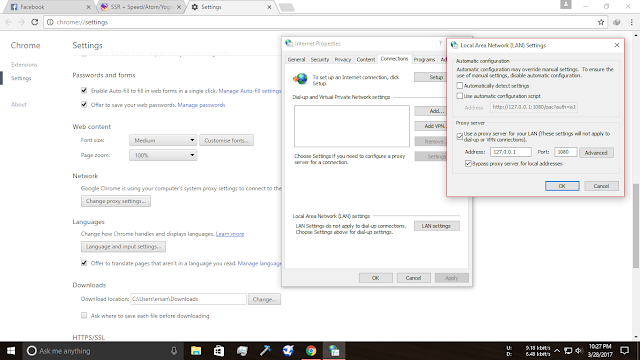This screenshot has height=360, width=640.
Task: Open the General tab in Internet Properties
Action: 296,60
